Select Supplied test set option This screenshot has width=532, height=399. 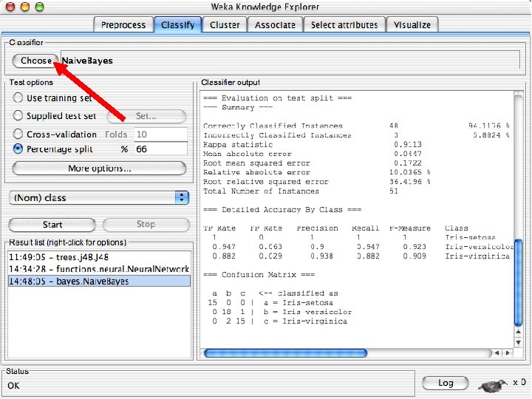pos(18,115)
